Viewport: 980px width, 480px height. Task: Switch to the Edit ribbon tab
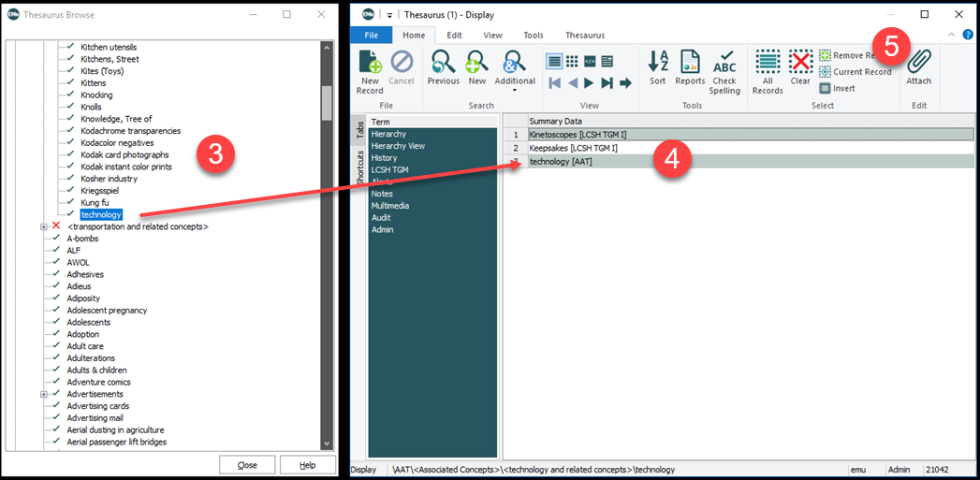point(454,36)
